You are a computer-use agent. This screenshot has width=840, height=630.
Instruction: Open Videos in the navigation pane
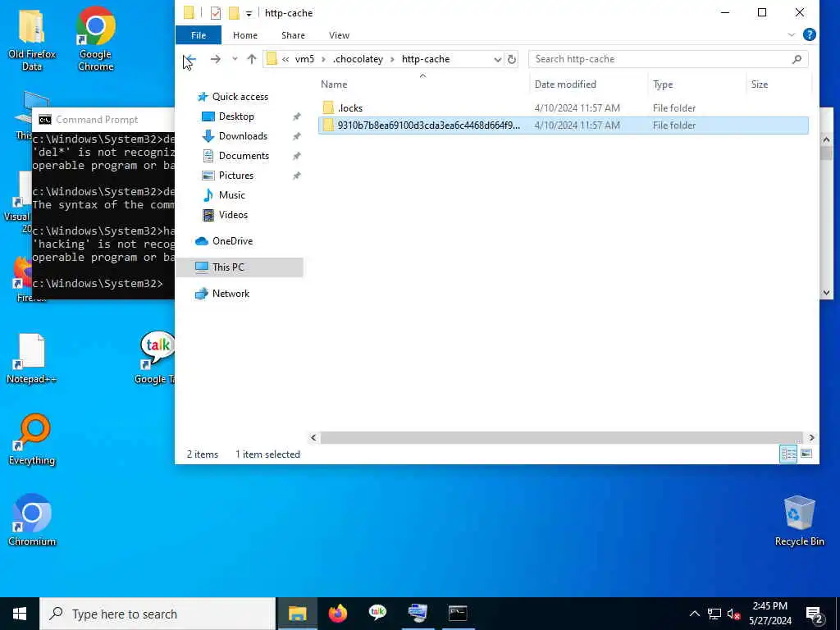[x=233, y=215]
